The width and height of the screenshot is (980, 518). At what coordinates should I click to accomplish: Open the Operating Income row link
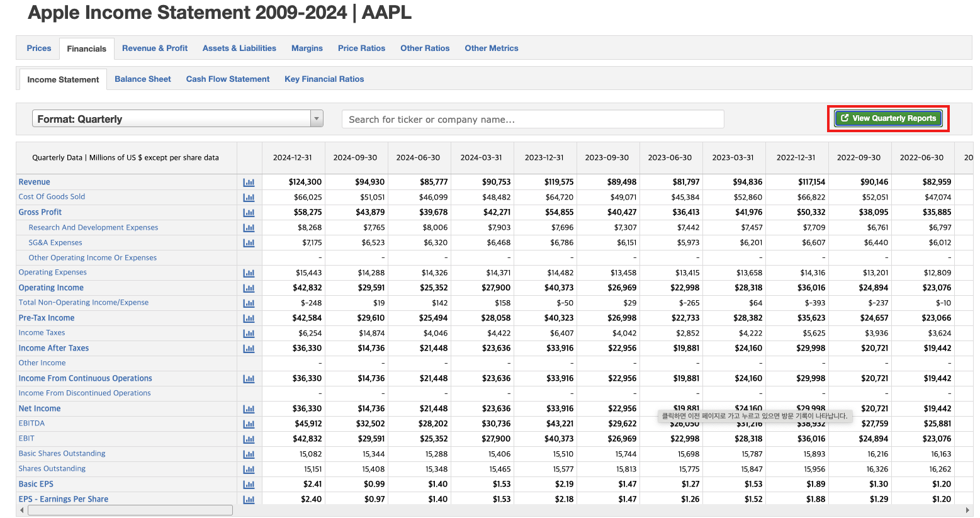pyautogui.click(x=51, y=288)
